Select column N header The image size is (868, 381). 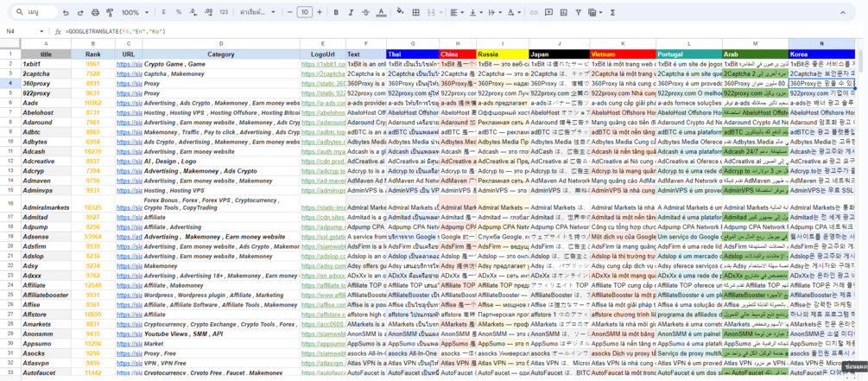(x=821, y=43)
